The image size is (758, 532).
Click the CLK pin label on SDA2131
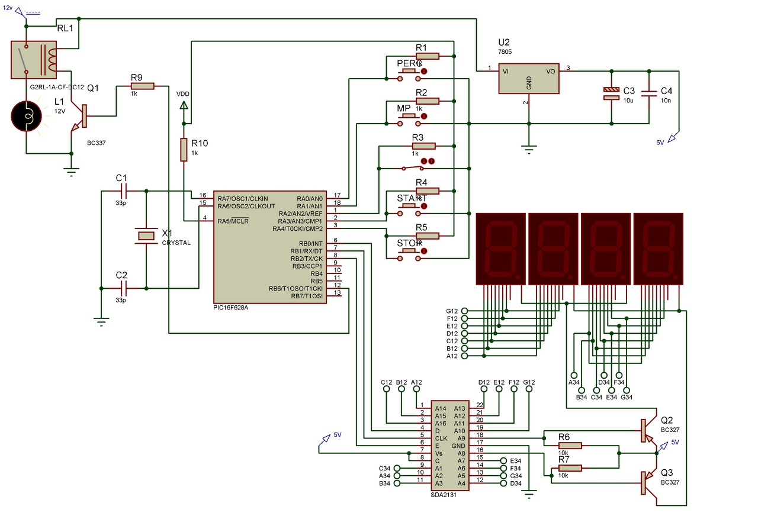coord(441,438)
